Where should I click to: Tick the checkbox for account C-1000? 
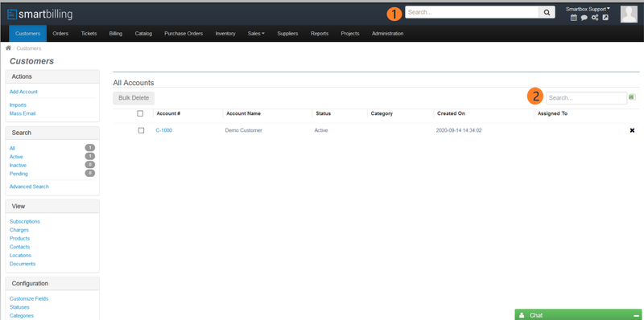coord(142,130)
